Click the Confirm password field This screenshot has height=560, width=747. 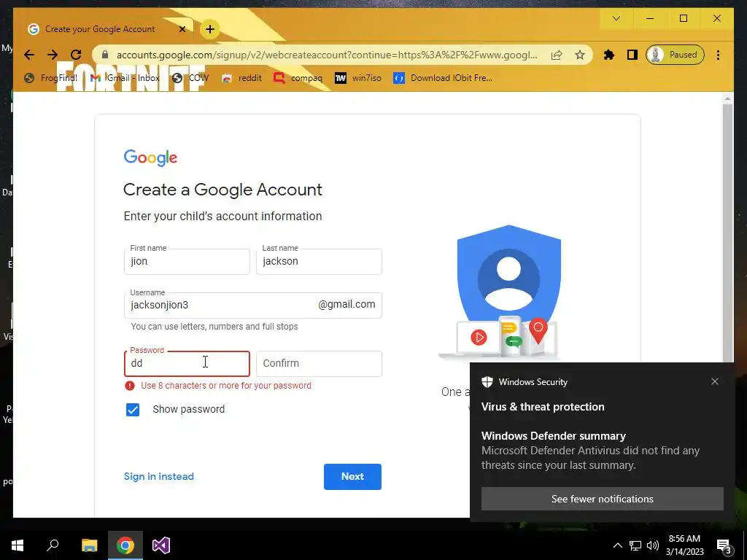pyautogui.click(x=319, y=364)
